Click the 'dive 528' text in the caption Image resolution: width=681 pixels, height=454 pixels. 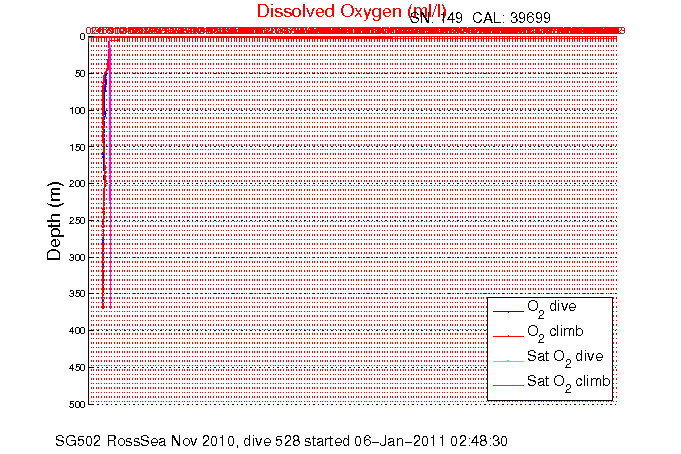(272, 441)
